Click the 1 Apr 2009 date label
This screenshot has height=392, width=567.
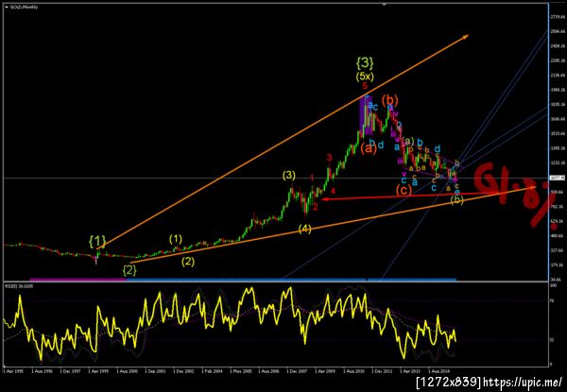point(326,370)
